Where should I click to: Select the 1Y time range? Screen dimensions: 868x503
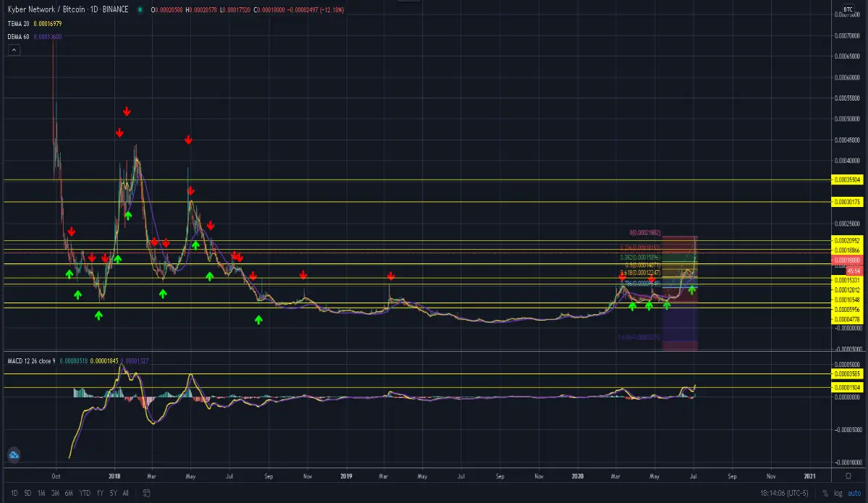100,494
